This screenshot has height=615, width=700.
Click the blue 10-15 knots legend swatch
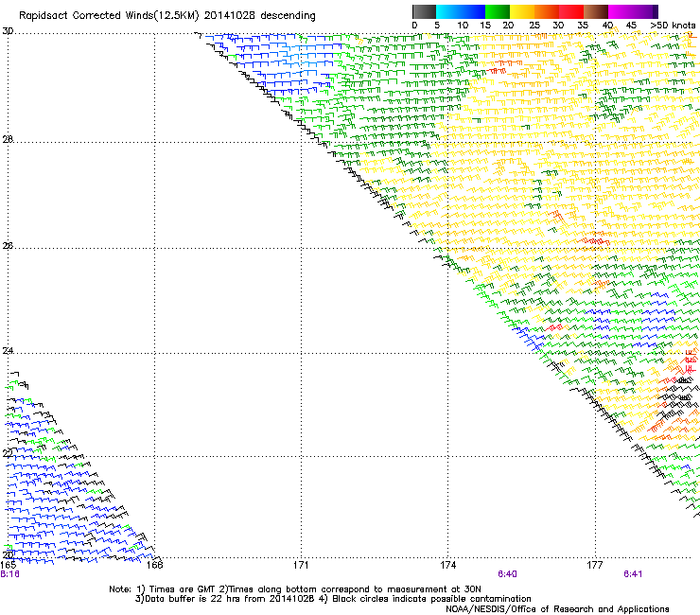(473, 11)
